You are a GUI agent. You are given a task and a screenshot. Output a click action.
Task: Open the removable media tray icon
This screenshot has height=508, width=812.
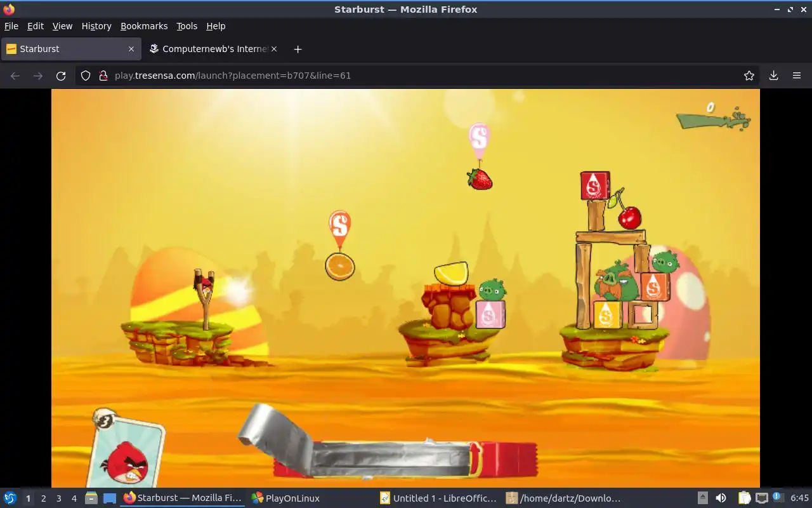(703, 498)
